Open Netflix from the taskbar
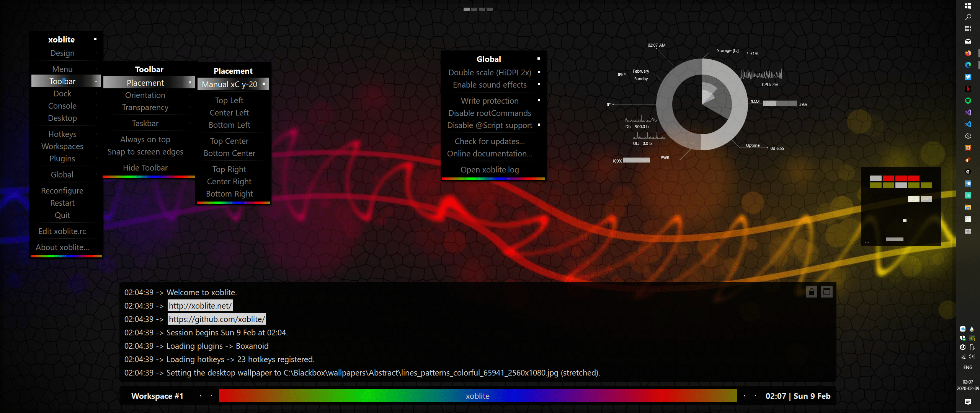This screenshot has height=413, width=980. click(969, 88)
